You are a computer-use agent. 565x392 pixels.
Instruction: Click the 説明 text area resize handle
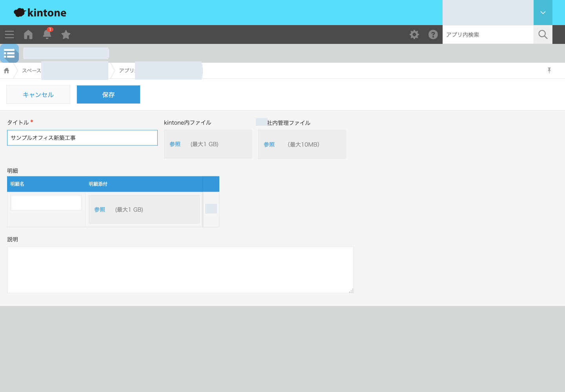[x=351, y=290]
